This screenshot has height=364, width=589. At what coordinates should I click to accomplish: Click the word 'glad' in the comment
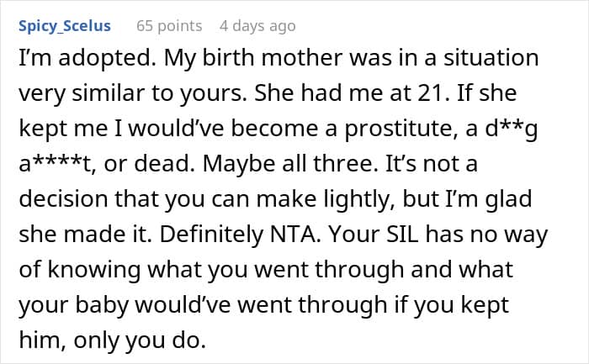[x=508, y=200]
